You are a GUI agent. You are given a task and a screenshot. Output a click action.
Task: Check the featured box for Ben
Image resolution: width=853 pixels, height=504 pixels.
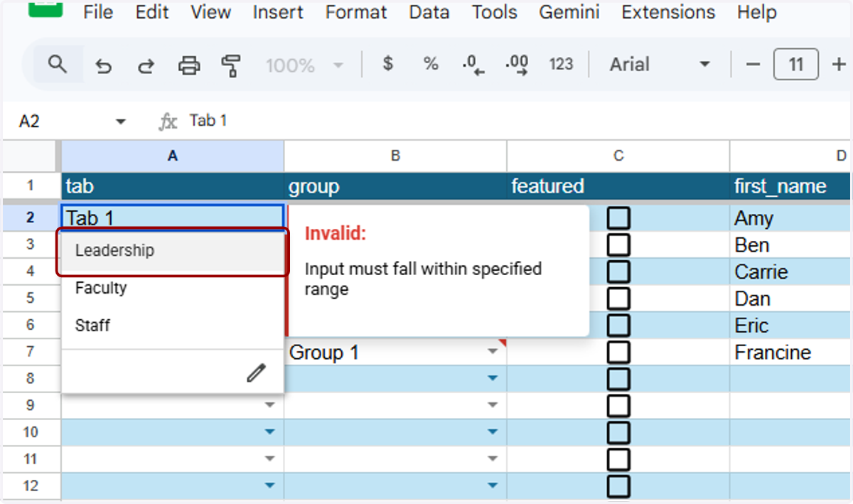tap(618, 245)
